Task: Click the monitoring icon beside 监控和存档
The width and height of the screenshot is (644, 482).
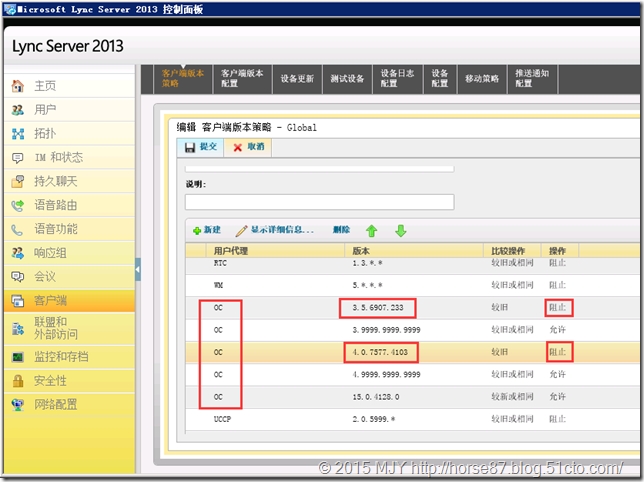Action: 18,357
